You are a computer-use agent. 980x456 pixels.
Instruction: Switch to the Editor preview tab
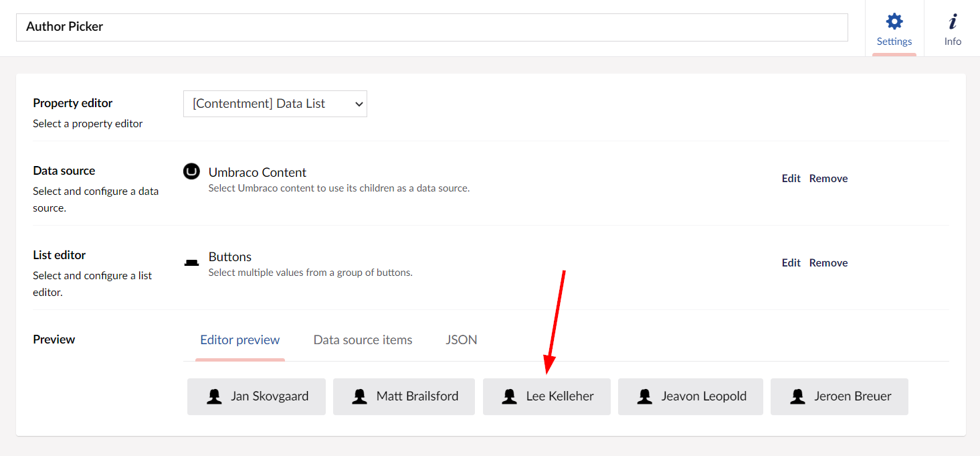240,340
